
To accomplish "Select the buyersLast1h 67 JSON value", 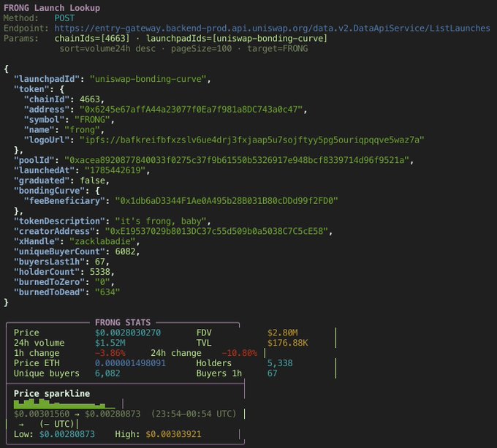I will (x=100, y=262).
